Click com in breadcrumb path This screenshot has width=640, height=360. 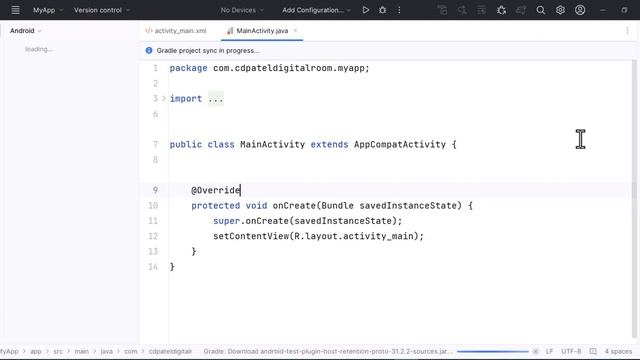[131, 351]
